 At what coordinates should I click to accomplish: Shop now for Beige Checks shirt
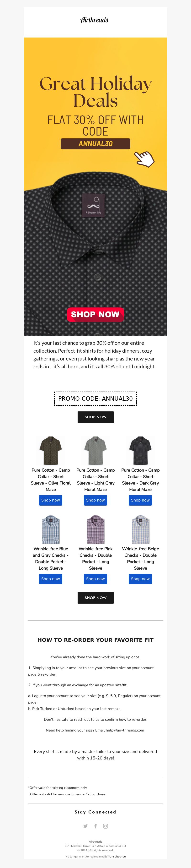[141, 579]
